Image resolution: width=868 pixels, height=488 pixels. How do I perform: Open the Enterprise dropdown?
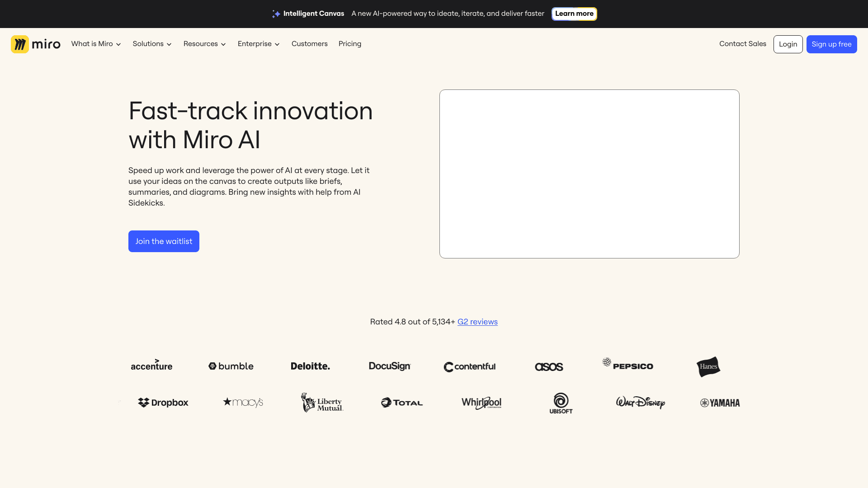point(259,44)
